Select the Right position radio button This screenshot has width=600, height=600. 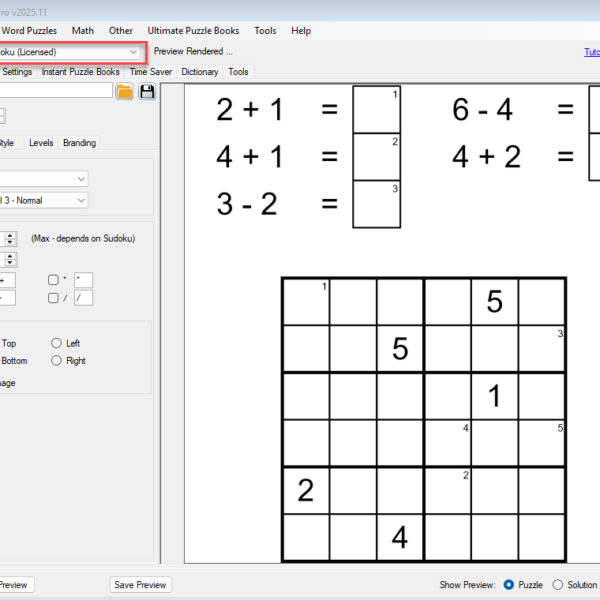pyautogui.click(x=56, y=360)
